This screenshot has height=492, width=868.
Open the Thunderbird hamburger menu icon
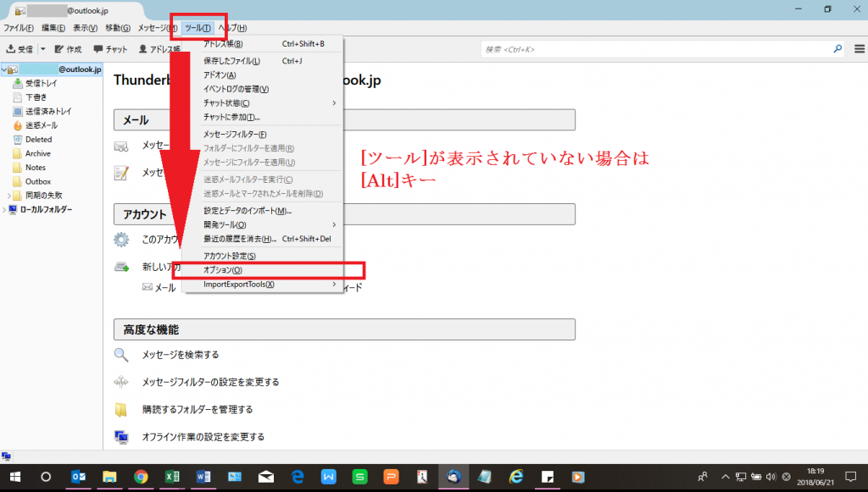click(x=859, y=48)
